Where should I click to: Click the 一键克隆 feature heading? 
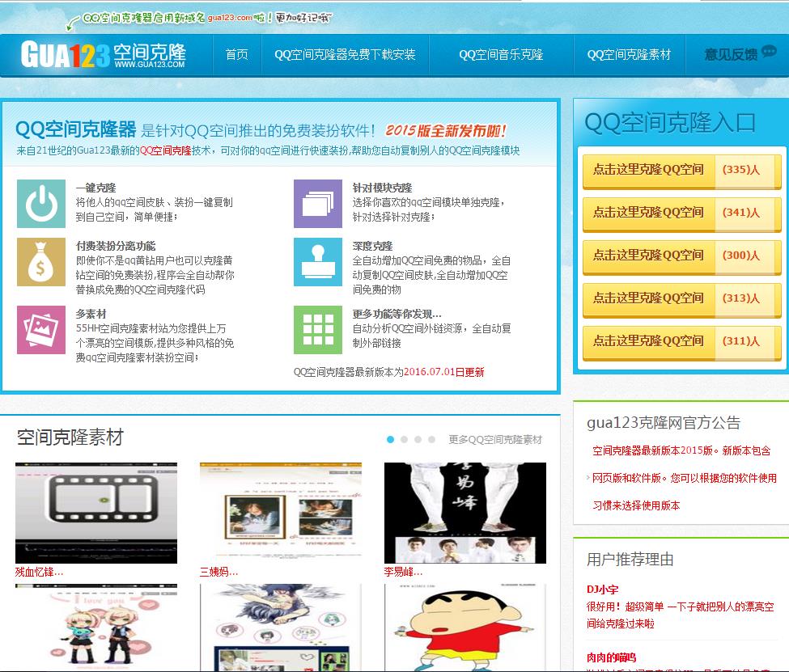pos(95,188)
